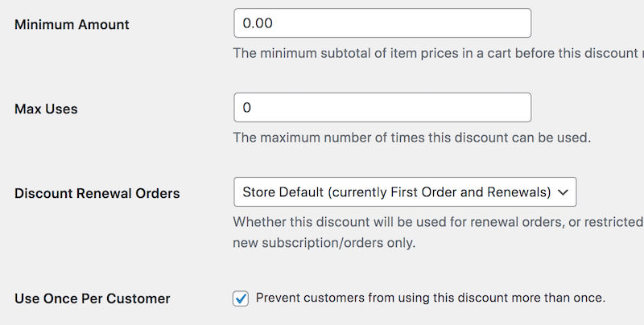Click the "Minimum Amount" field label
The width and height of the screenshot is (644, 325).
click(72, 24)
